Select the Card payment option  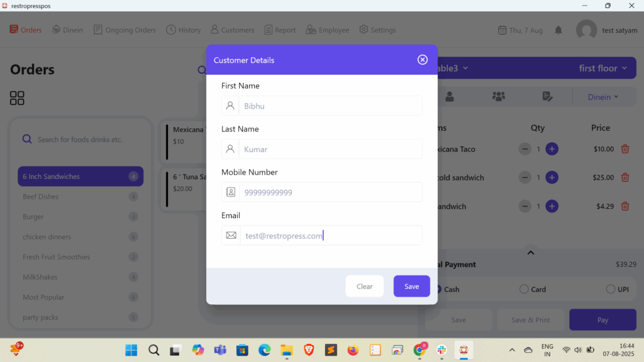coord(524,289)
